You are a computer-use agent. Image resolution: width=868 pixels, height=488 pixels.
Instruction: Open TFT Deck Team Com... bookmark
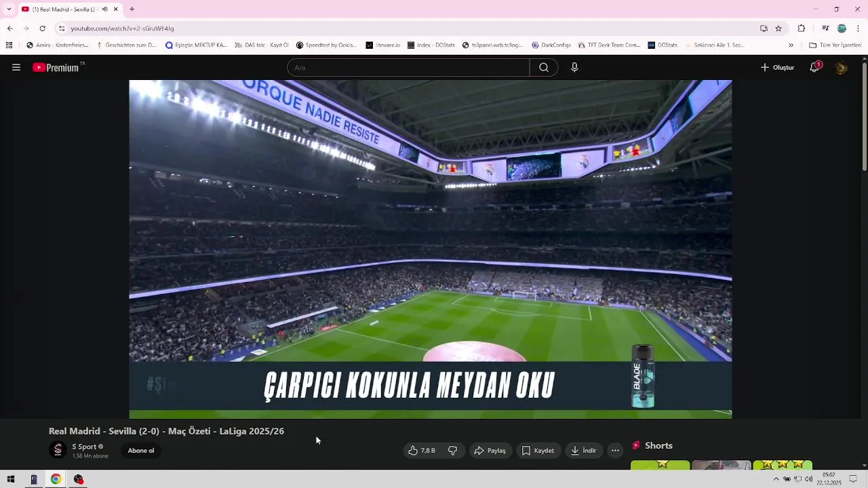pos(609,45)
